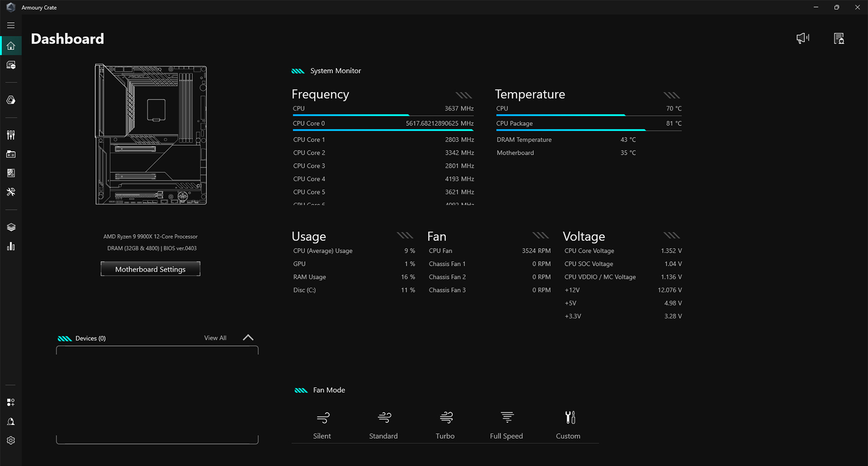
Task: Open the Settings gear at sidebar bottom
Action: tap(11, 440)
